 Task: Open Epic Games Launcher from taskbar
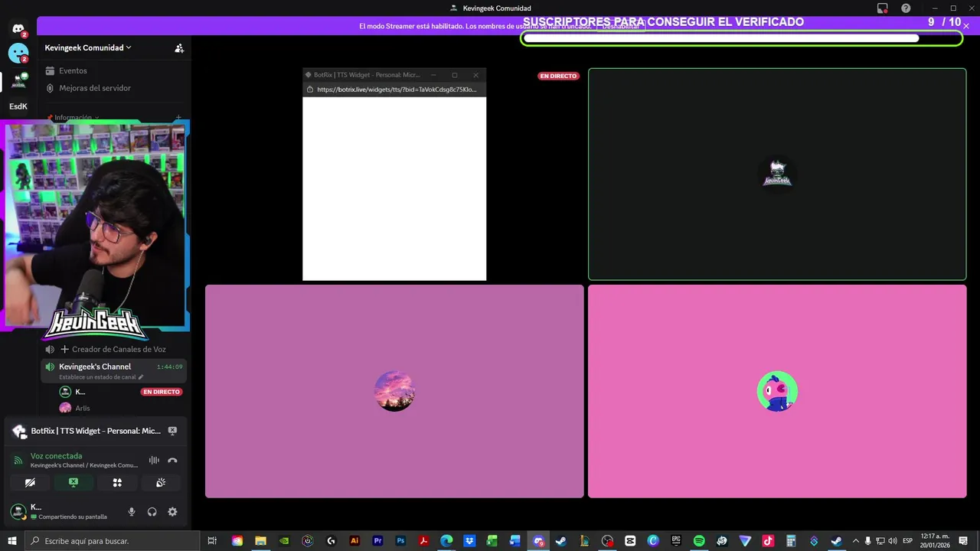[676, 541]
